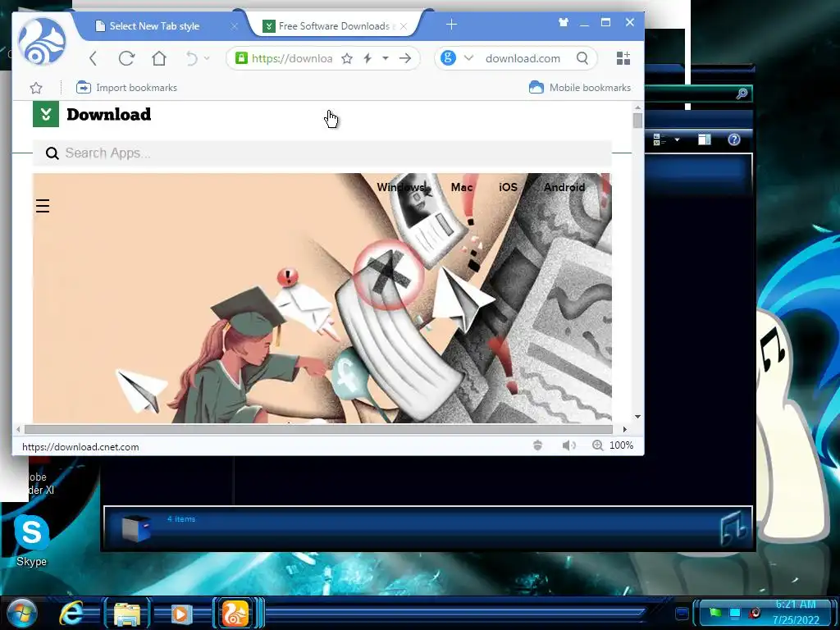
Task: Click the zoom magnifier icon in status bar
Action: (x=597, y=445)
